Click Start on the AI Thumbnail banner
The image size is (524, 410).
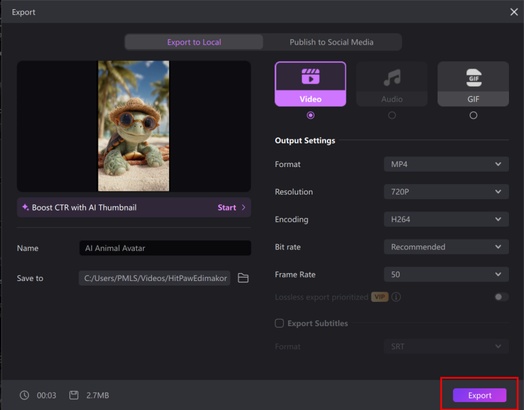[x=227, y=208]
